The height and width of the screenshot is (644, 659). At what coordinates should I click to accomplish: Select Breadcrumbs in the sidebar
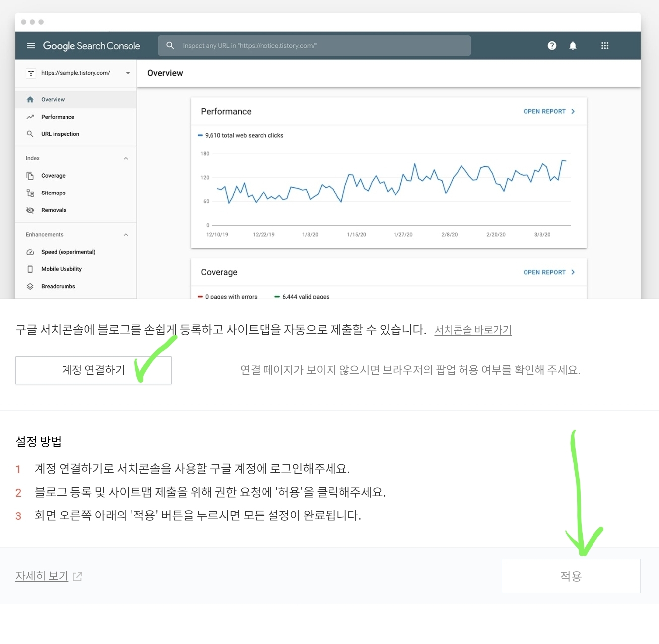[76, 287]
